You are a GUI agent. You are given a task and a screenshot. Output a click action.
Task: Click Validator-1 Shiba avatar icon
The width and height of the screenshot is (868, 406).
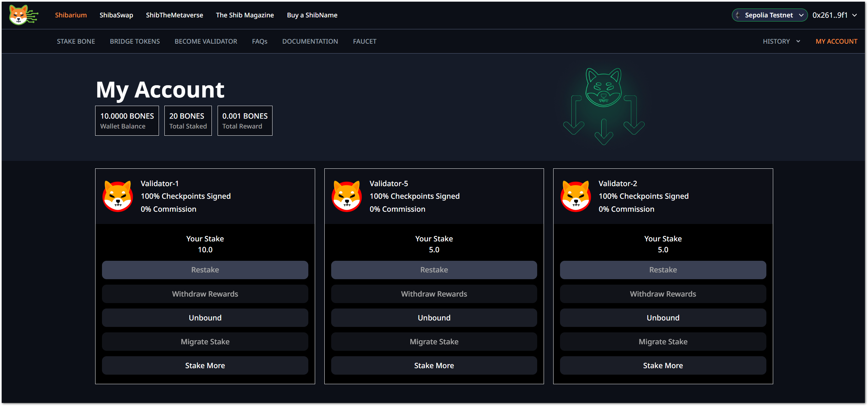click(118, 196)
